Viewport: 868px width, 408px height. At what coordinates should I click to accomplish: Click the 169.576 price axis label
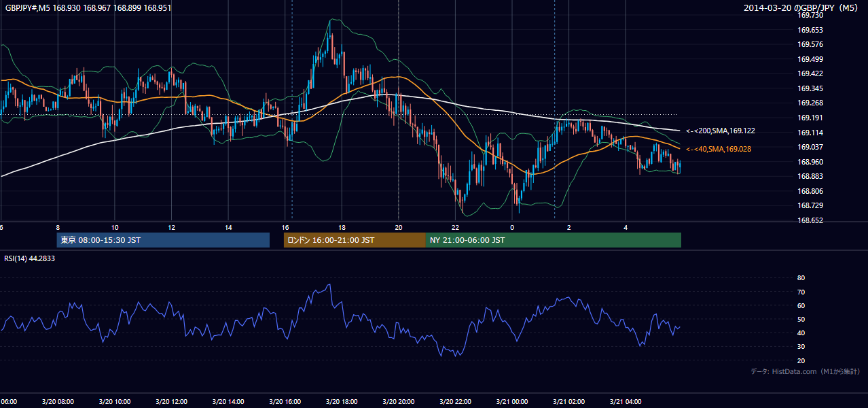[810, 44]
